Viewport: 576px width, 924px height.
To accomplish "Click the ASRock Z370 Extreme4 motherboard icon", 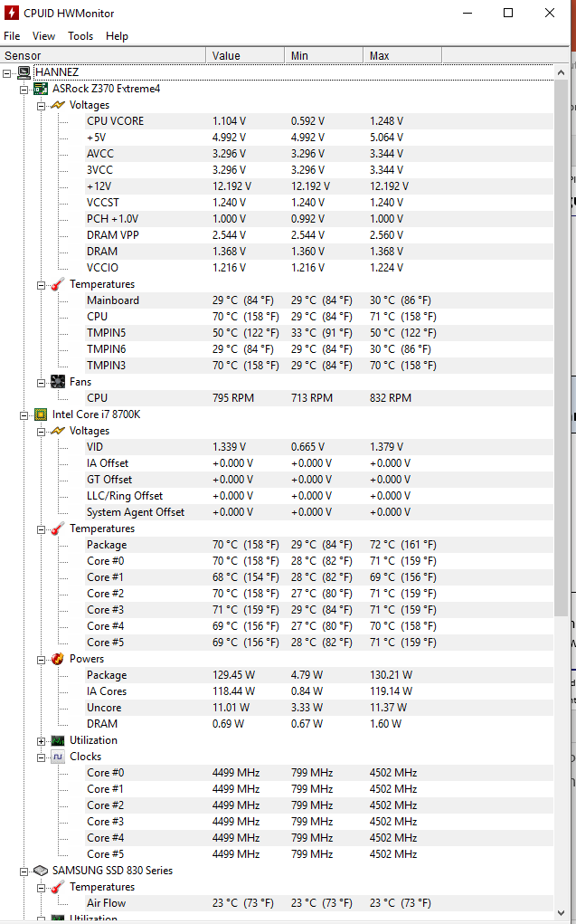I will 41,89.
